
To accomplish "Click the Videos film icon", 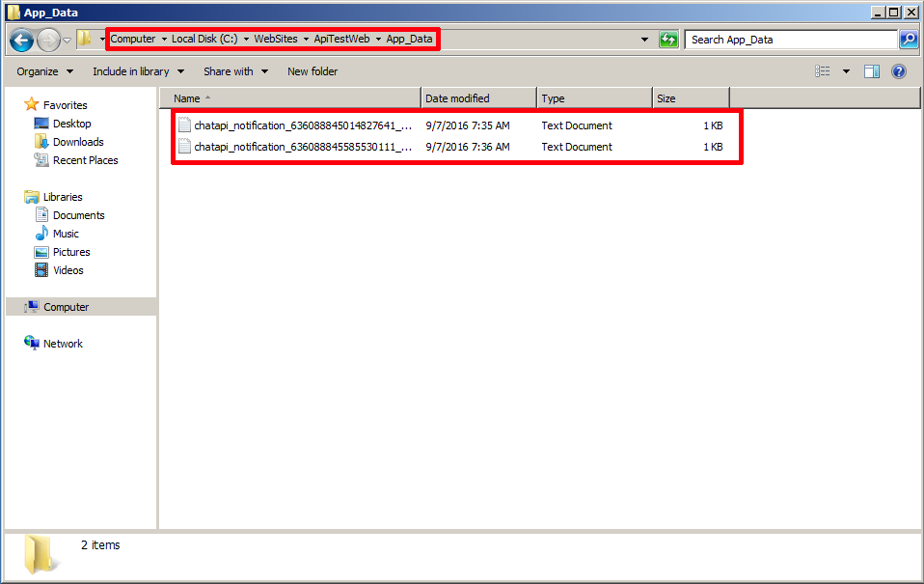I will pyautogui.click(x=41, y=270).
